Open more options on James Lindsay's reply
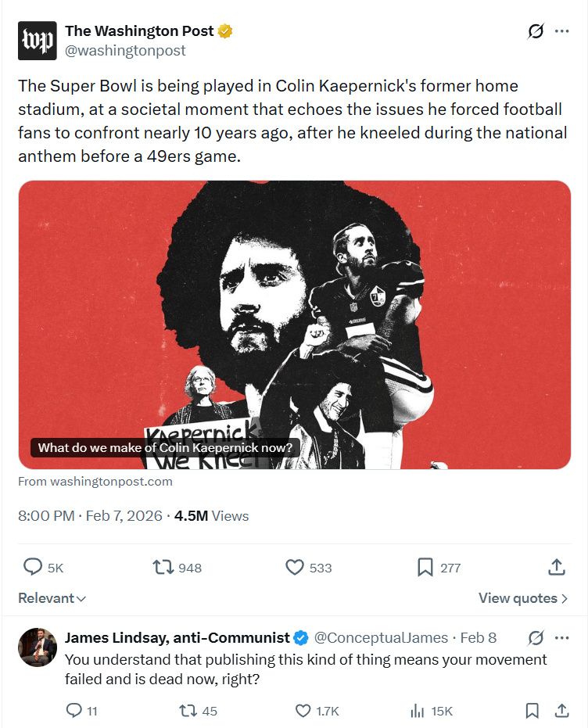 coord(561,638)
